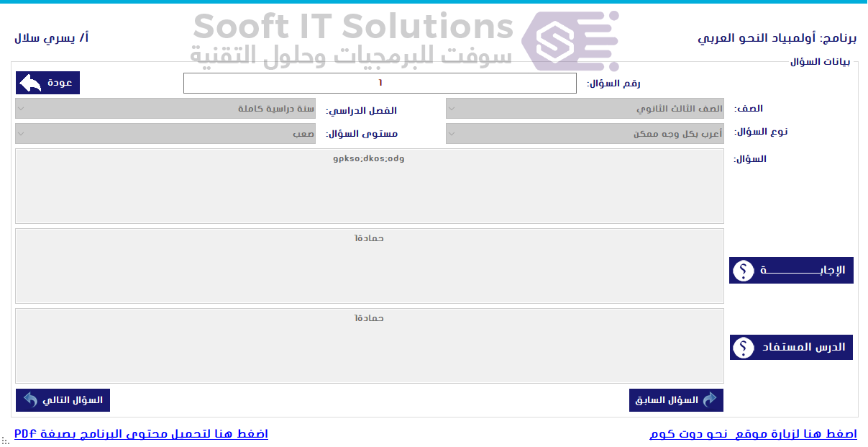Click the question mark icon beside الدرس المستفاد
This screenshot has width=868, height=447.
(x=743, y=347)
